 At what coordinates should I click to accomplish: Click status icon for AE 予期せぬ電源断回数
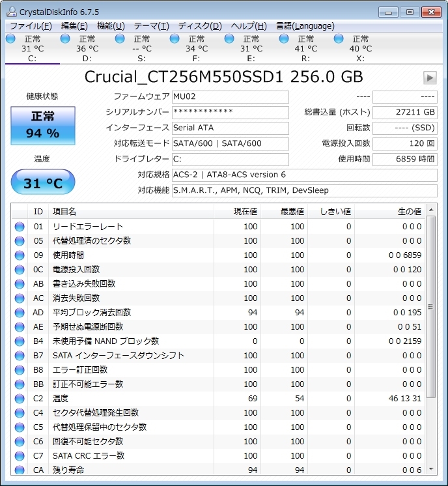(20, 326)
